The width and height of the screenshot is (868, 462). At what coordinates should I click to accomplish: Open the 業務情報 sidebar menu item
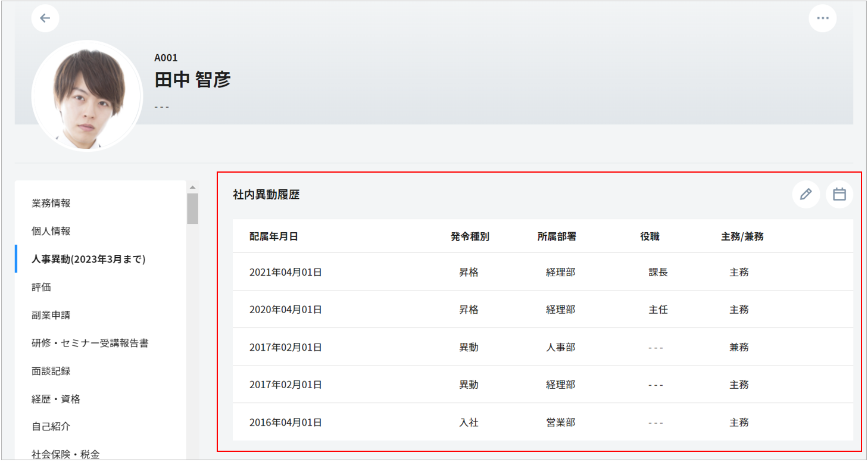[x=51, y=203]
